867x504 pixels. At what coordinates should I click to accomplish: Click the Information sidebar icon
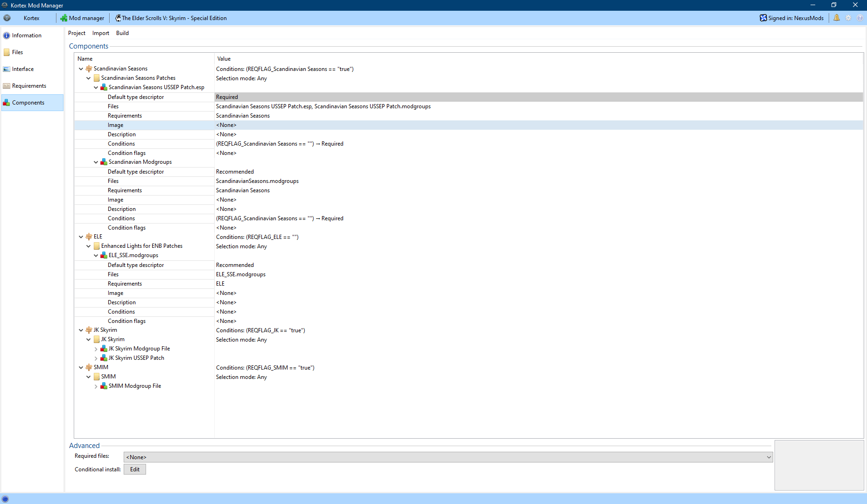pos(7,35)
